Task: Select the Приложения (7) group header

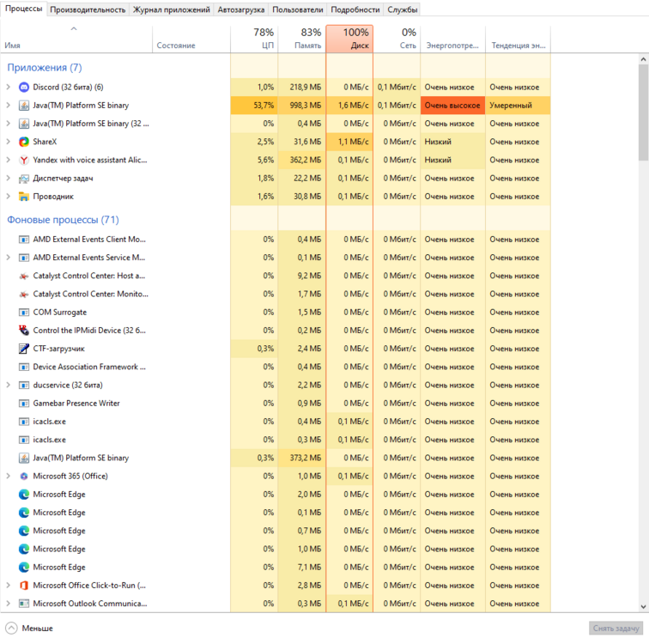Action: [45, 68]
